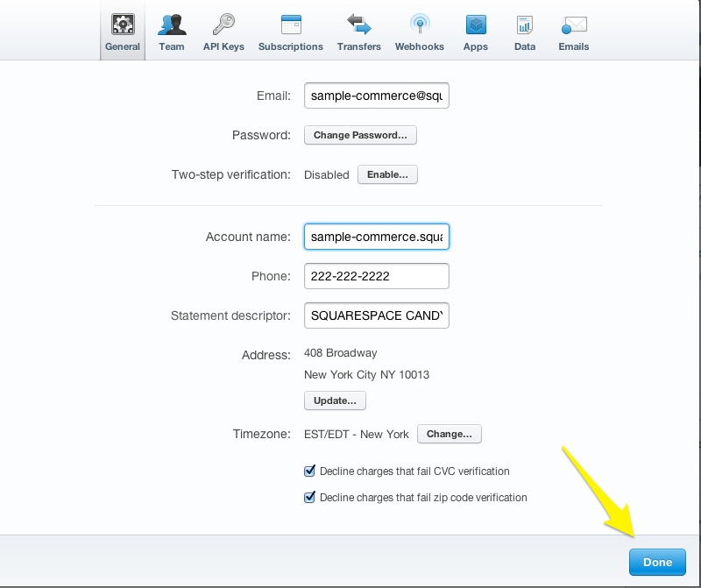Enable two-step verification

pyautogui.click(x=387, y=174)
